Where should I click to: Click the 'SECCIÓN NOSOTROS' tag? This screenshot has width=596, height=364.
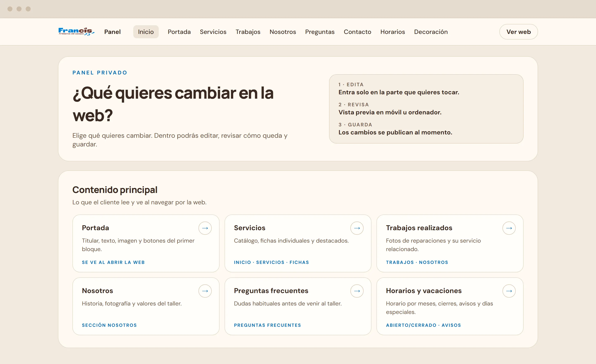(109, 325)
